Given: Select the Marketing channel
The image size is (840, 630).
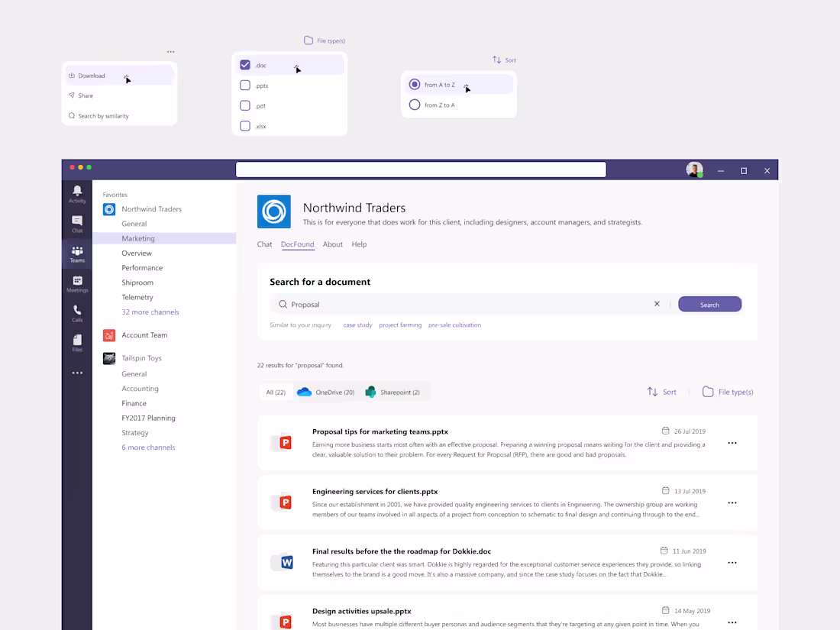Looking at the screenshot, I should click(164, 238).
